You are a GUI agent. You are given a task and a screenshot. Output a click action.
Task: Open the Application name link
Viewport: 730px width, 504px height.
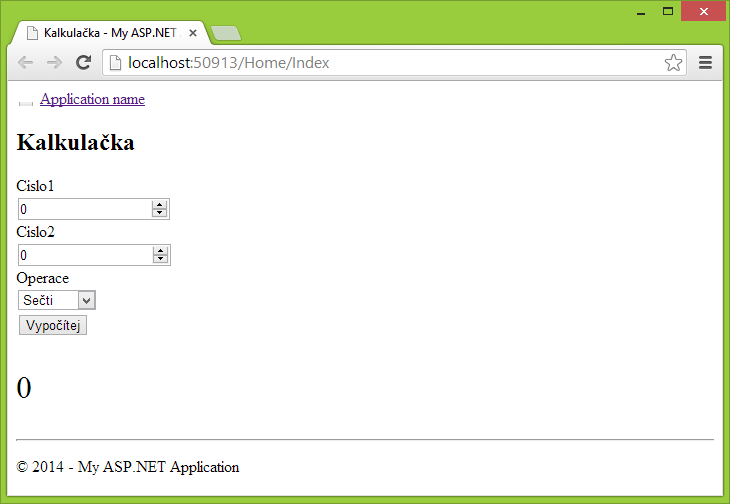(92, 99)
